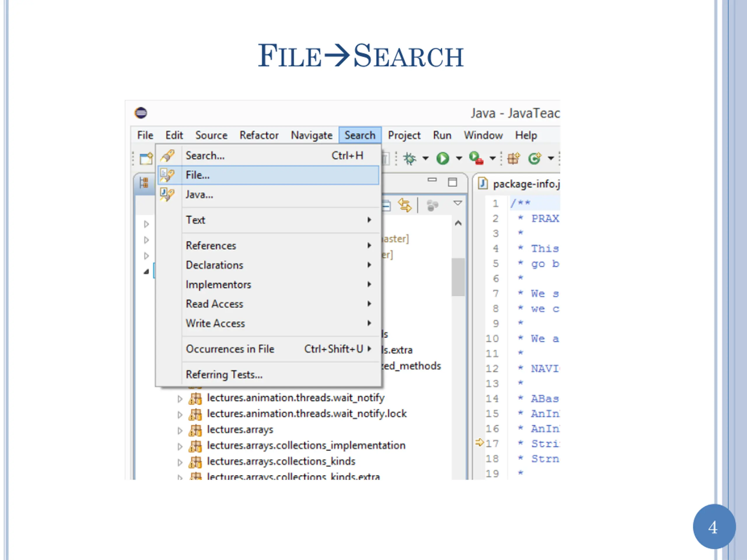Select lectures.animation.threads.wait_notify tree item
747x560 pixels.
296,398
